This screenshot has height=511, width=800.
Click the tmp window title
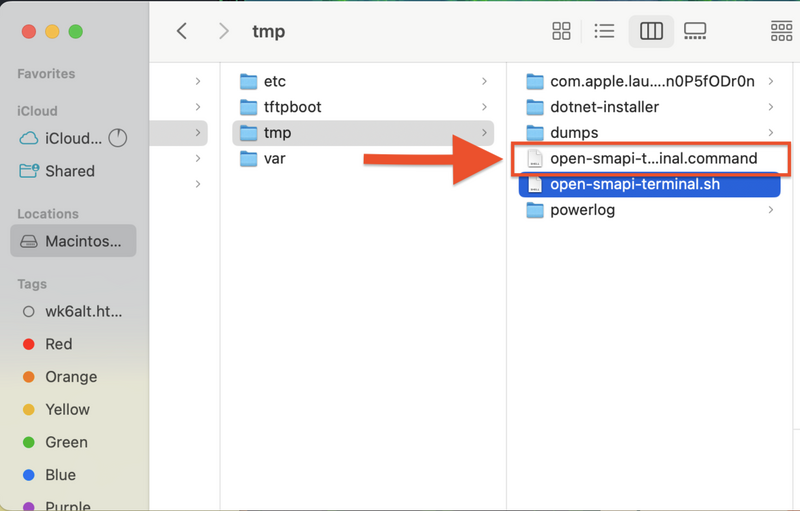click(268, 32)
